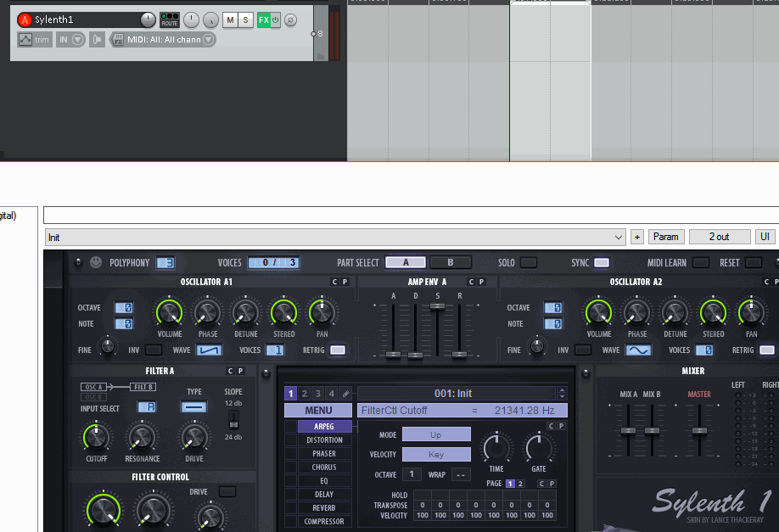Click Filter A Cutoff knob
The image size is (779, 532).
(96, 437)
